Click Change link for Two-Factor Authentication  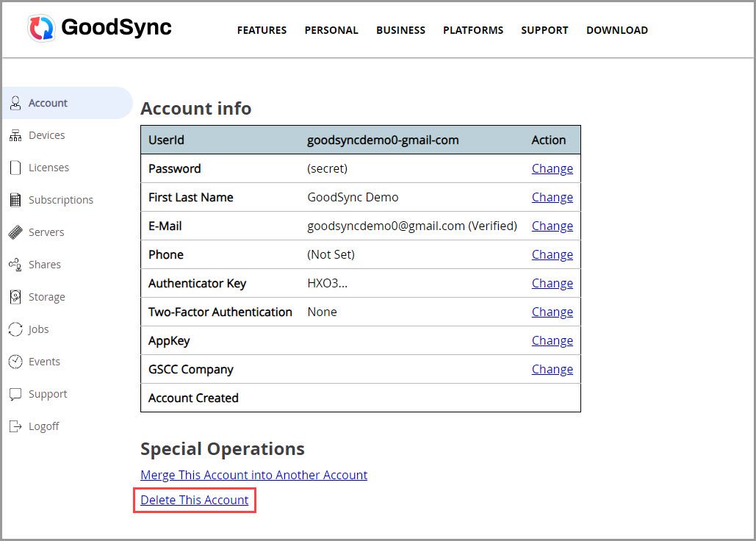(x=552, y=312)
